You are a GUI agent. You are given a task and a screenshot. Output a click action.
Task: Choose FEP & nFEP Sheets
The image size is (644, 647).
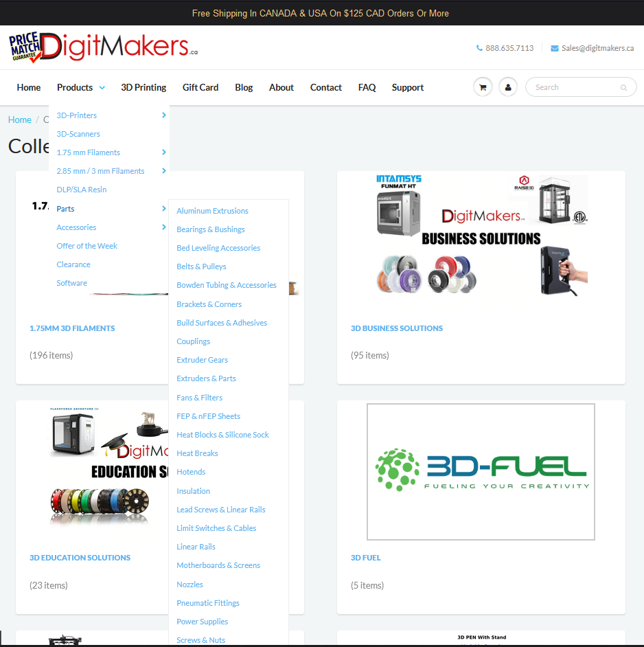[x=208, y=416]
